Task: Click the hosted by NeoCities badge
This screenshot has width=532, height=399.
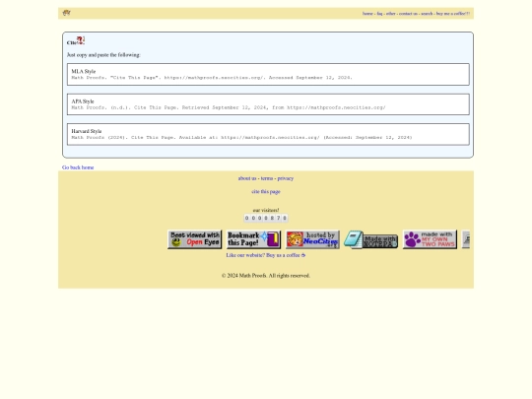Action: (x=312, y=239)
